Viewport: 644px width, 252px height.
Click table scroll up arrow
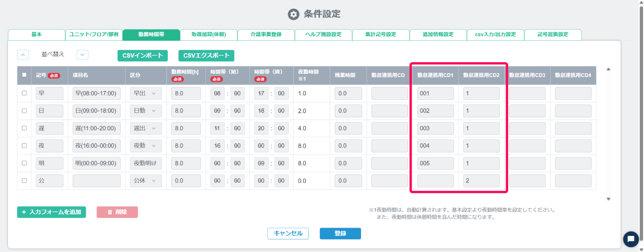coord(608,69)
